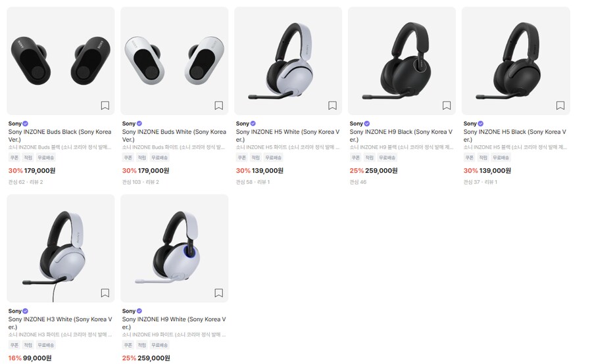
Task: Bookmark the INZONE H9 White headset
Action: pos(219,292)
